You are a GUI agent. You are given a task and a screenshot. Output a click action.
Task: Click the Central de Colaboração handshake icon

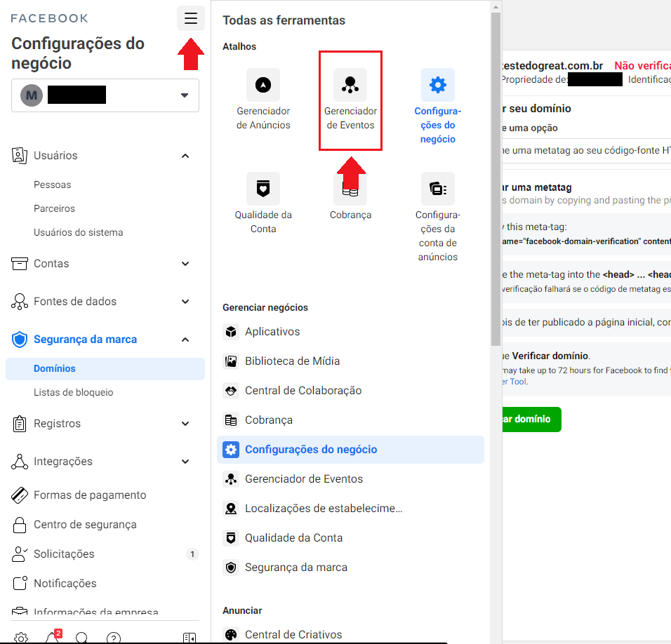(x=231, y=391)
